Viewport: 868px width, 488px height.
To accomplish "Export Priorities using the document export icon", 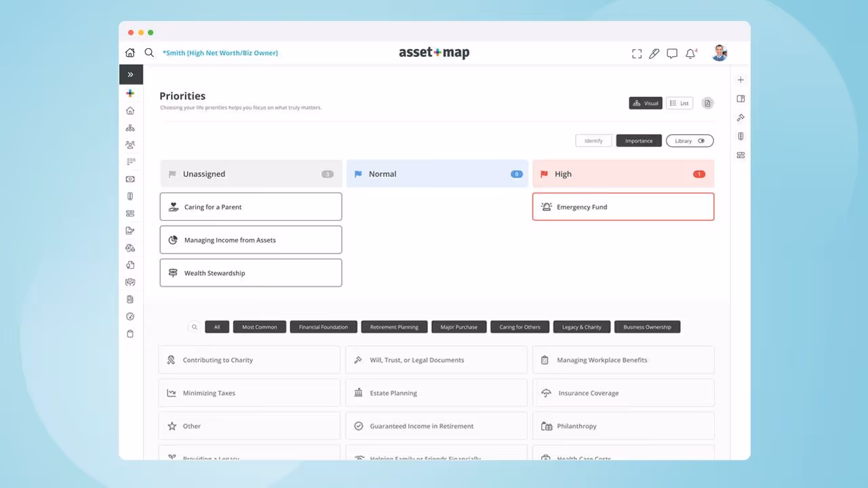I will click(707, 103).
